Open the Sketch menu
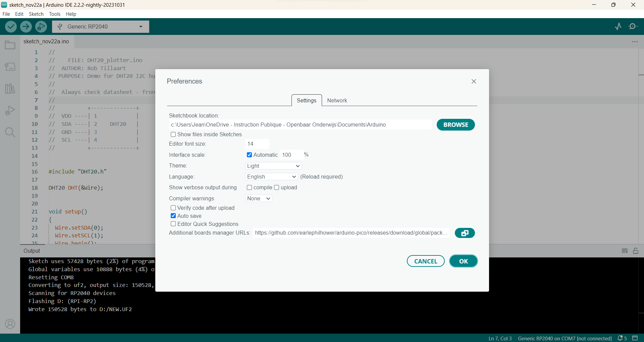Image resolution: width=644 pixels, height=342 pixels. coord(36,14)
